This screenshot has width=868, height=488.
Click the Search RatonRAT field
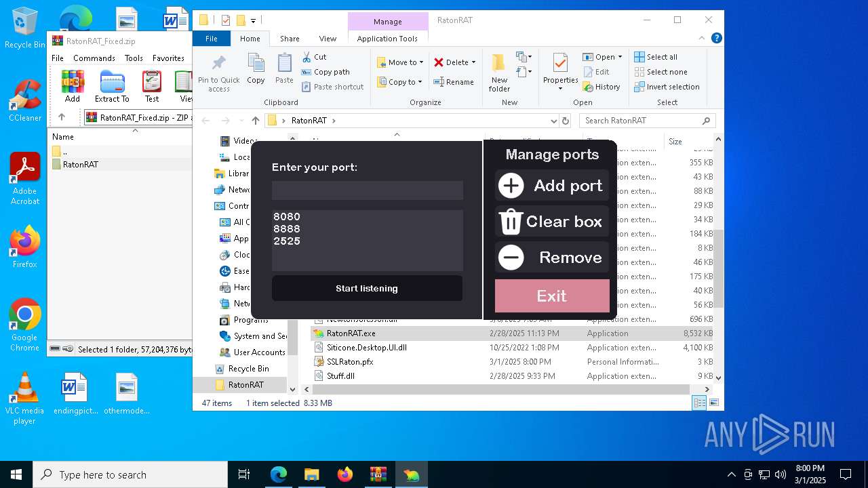(646, 121)
